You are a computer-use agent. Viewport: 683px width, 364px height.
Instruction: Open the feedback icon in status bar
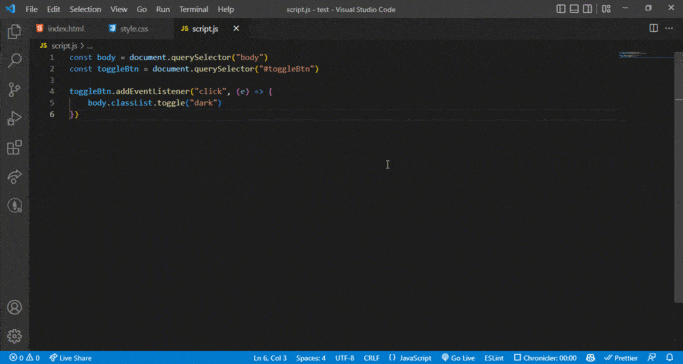click(x=652, y=358)
